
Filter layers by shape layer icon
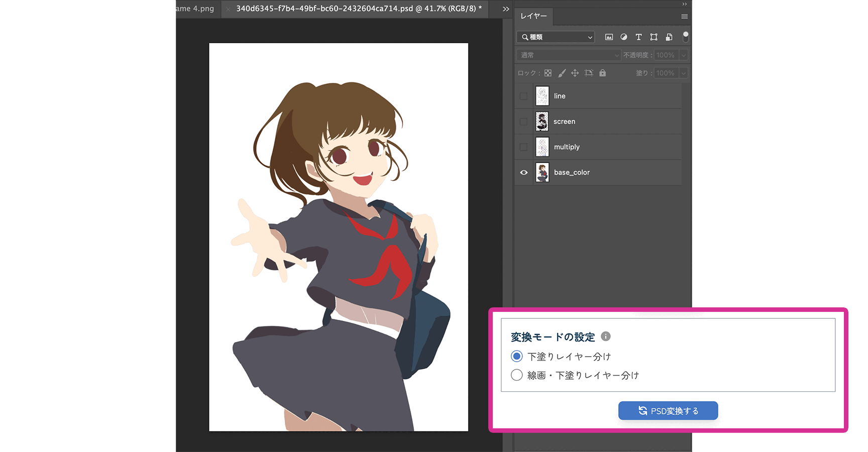[654, 37]
